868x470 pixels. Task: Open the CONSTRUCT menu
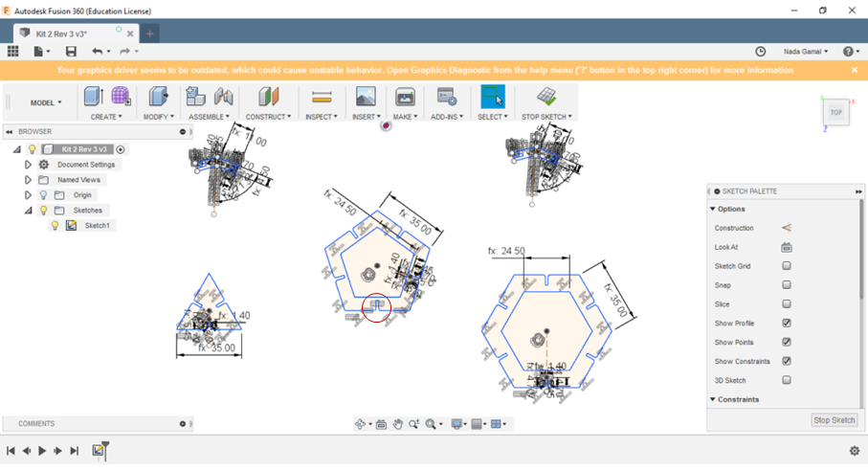(268, 117)
